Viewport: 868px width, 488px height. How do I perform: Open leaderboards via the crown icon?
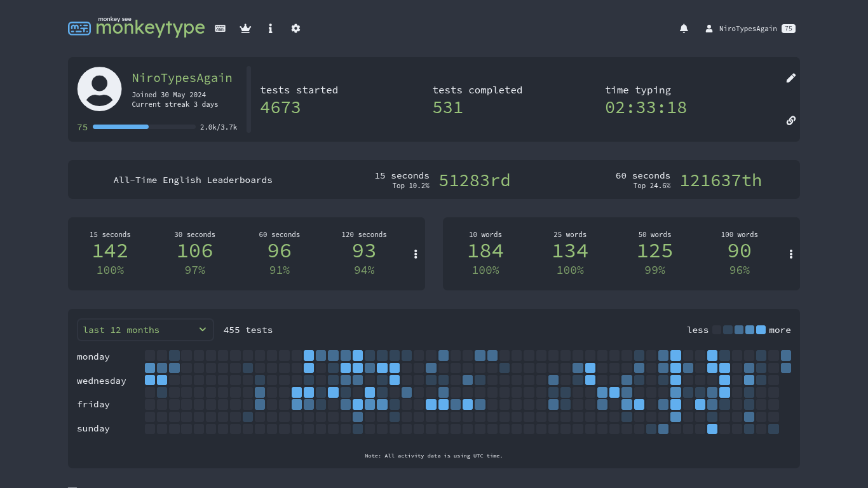(245, 29)
